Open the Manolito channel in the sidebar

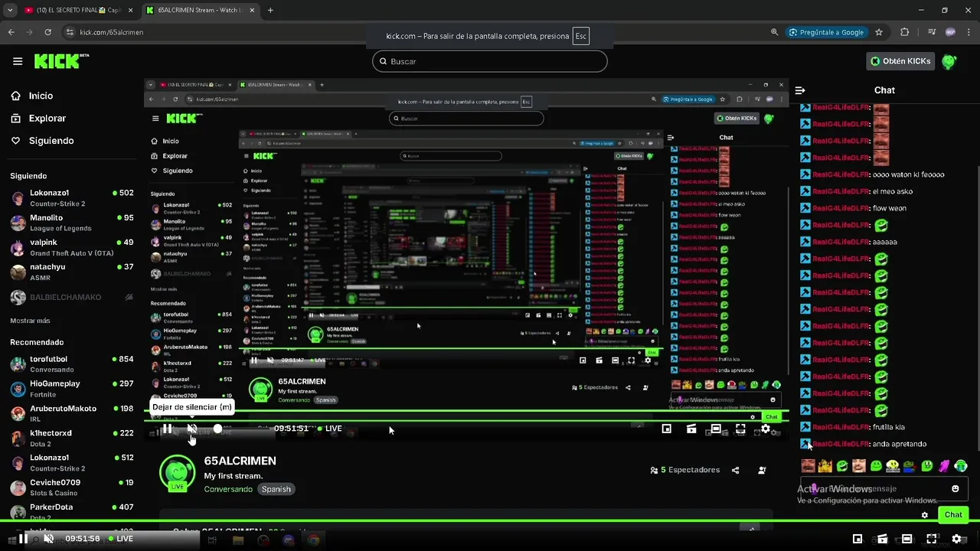[72, 223]
